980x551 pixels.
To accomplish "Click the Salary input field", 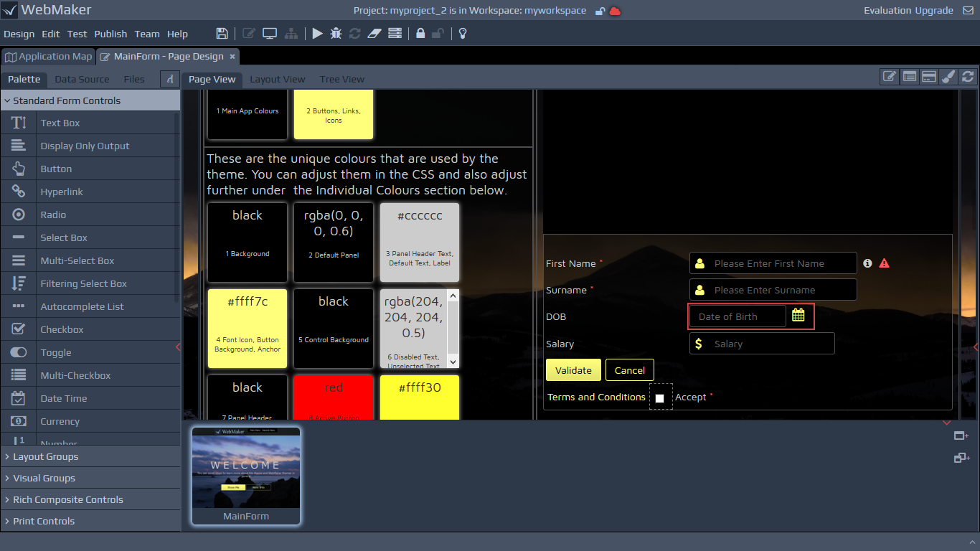I will pos(762,344).
